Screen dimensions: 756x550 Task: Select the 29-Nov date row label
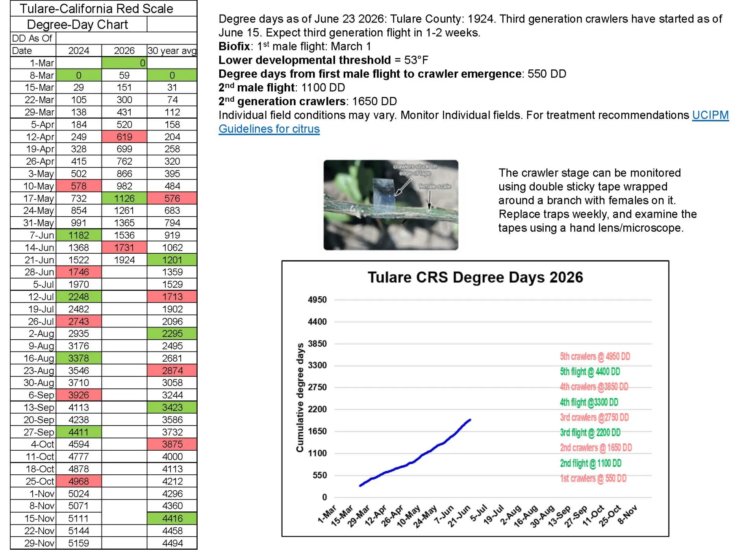33,543
